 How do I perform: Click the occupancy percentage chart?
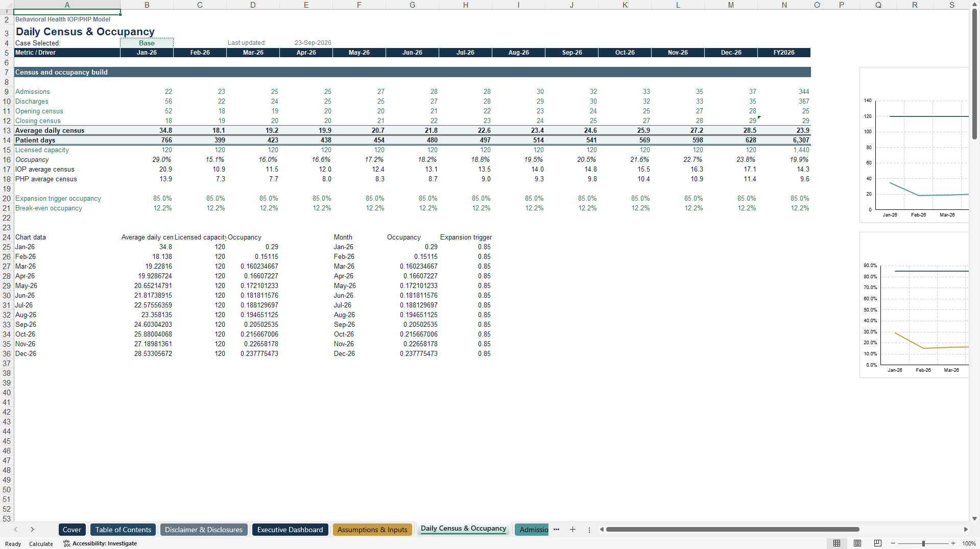click(x=914, y=305)
